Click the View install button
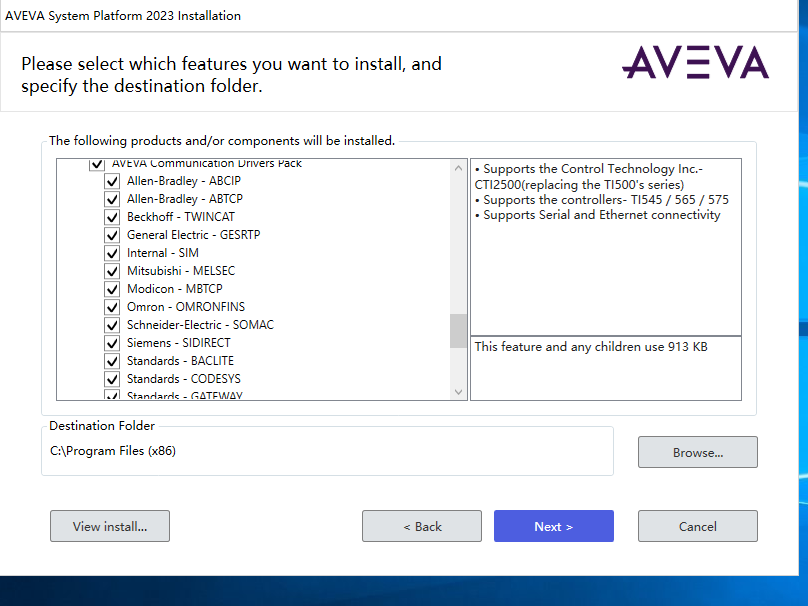This screenshot has height=606, width=808. 109,526
